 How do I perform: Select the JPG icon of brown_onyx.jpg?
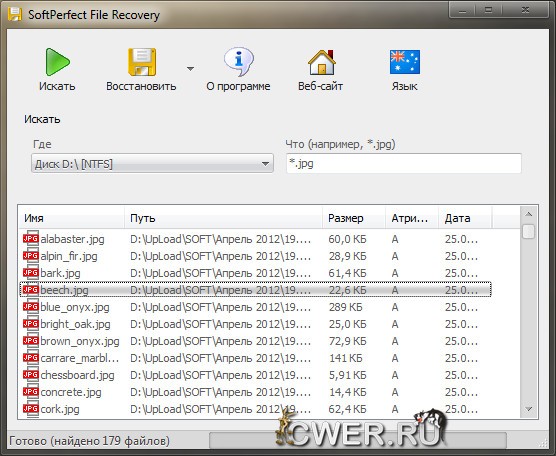(30, 341)
